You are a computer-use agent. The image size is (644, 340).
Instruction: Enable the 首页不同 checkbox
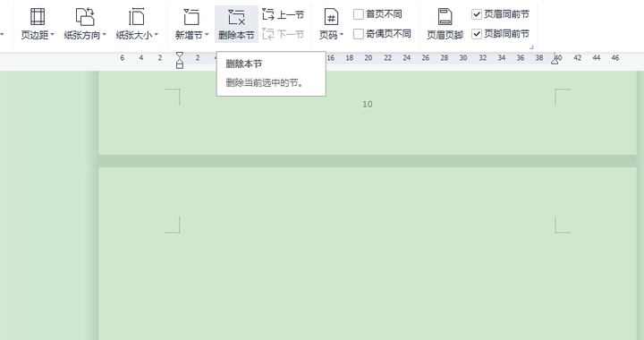coord(359,14)
